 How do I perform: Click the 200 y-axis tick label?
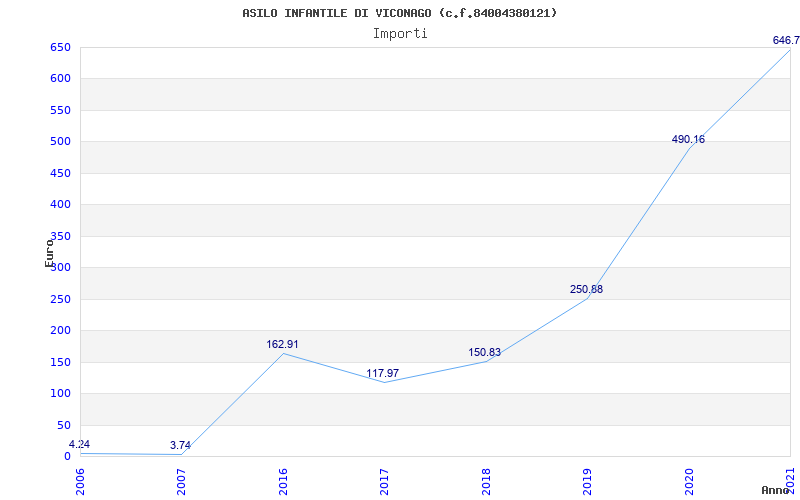tap(60, 331)
